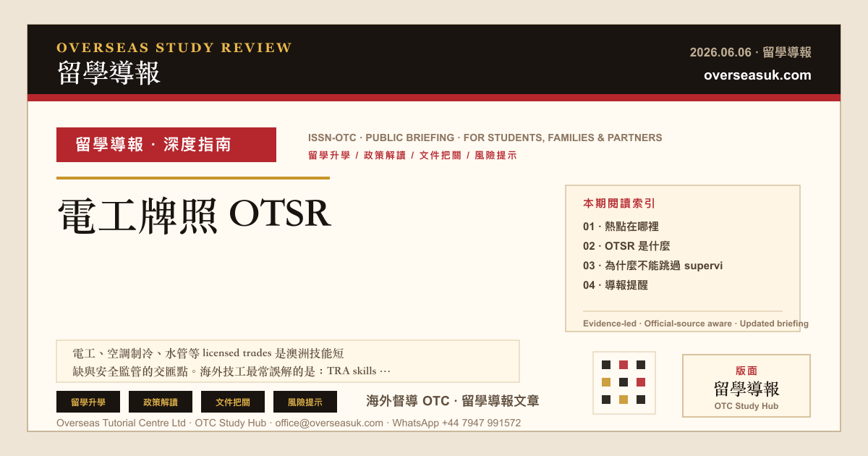The height and width of the screenshot is (456, 868).
Task: Open overseasuk.com link in header
Action: 757,75
